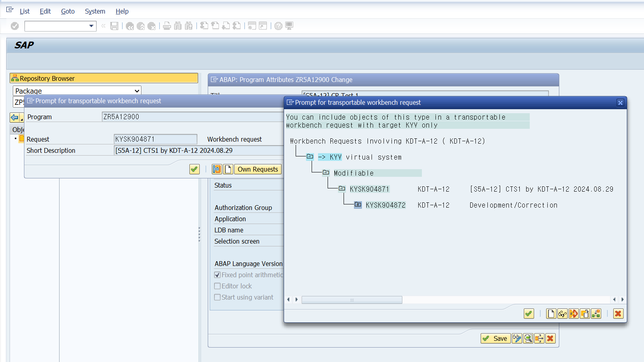Click the Repository Browser title bar
The width and height of the screenshot is (644, 362).
coord(104,78)
